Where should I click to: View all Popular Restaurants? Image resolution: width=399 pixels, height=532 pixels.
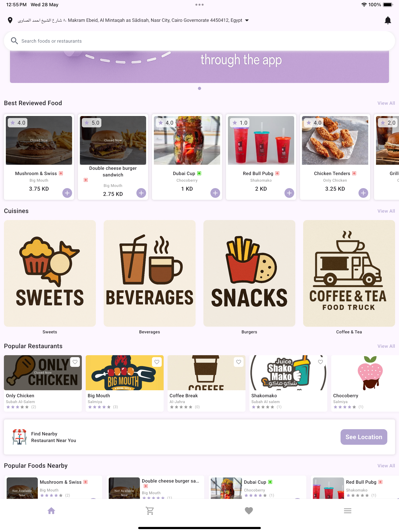[386, 346]
